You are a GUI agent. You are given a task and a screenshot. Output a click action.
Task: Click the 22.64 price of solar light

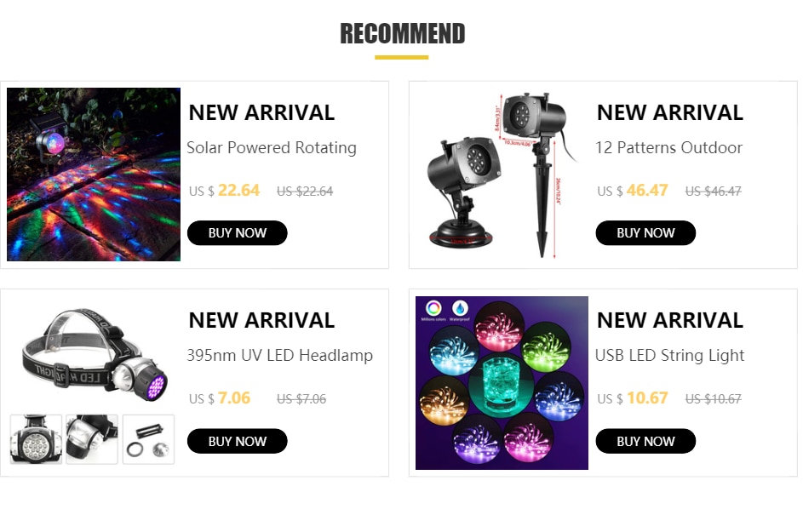(239, 190)
